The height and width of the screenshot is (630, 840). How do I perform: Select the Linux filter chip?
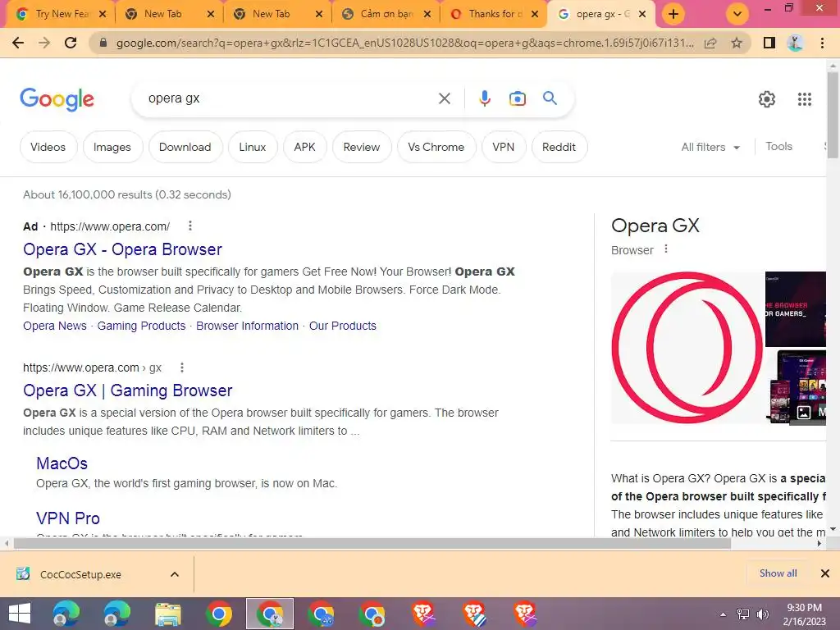tap(253, 147)
